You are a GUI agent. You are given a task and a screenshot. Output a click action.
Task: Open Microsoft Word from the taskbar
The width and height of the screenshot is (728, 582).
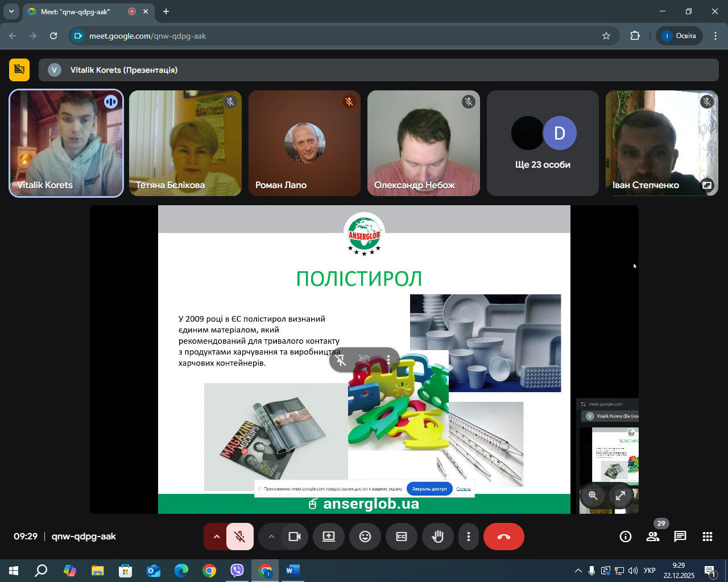[292, 571]
